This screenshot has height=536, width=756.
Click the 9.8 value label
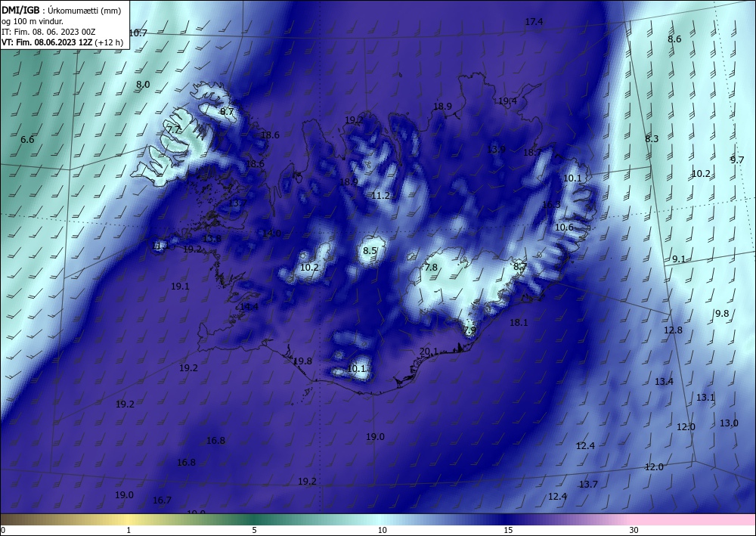coord(722,313)
